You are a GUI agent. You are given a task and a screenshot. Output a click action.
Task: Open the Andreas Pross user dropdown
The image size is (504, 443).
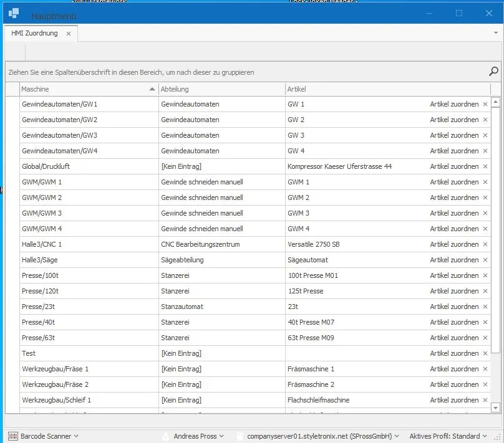point(221,436)
